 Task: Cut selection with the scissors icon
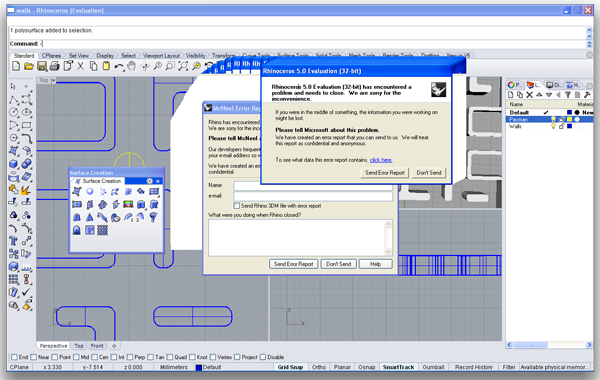80,66
